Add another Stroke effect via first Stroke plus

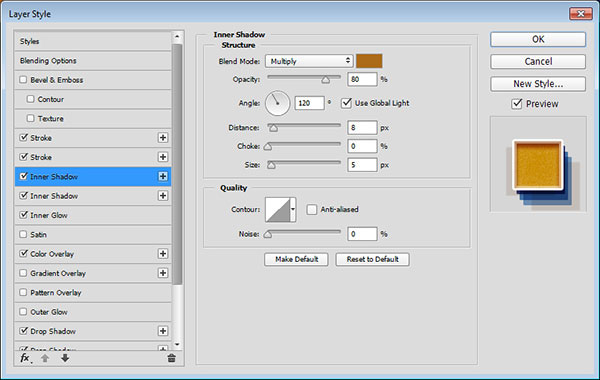point(163,138)
